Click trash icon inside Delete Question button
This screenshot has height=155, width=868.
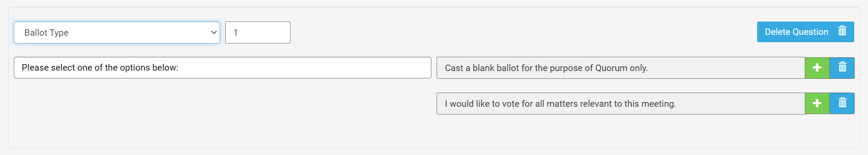(842, 31)
